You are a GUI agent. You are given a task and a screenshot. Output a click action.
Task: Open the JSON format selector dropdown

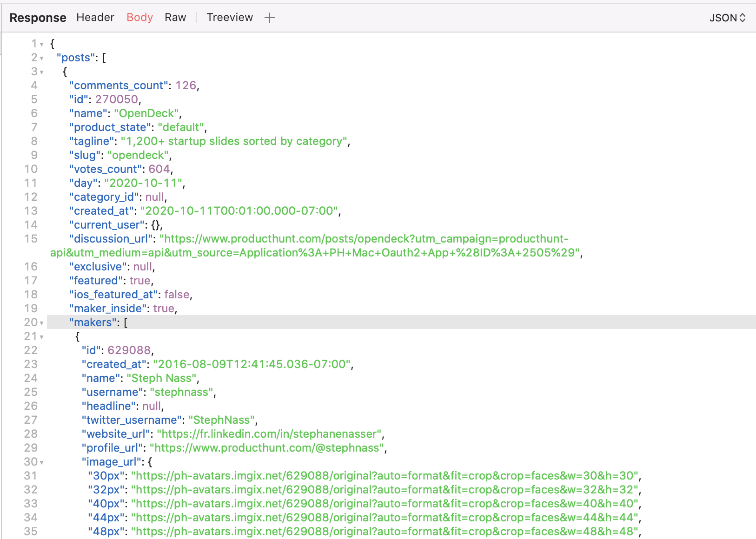point(727,17)
